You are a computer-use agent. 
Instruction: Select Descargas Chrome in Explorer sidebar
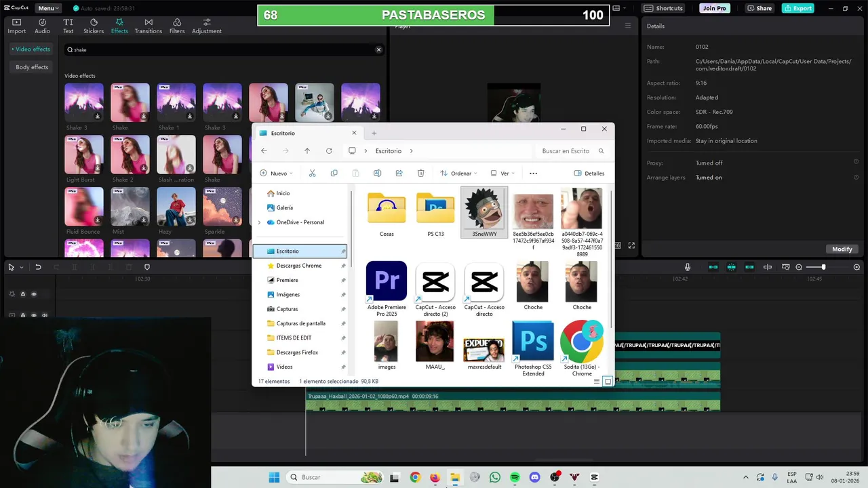[299, 266]
